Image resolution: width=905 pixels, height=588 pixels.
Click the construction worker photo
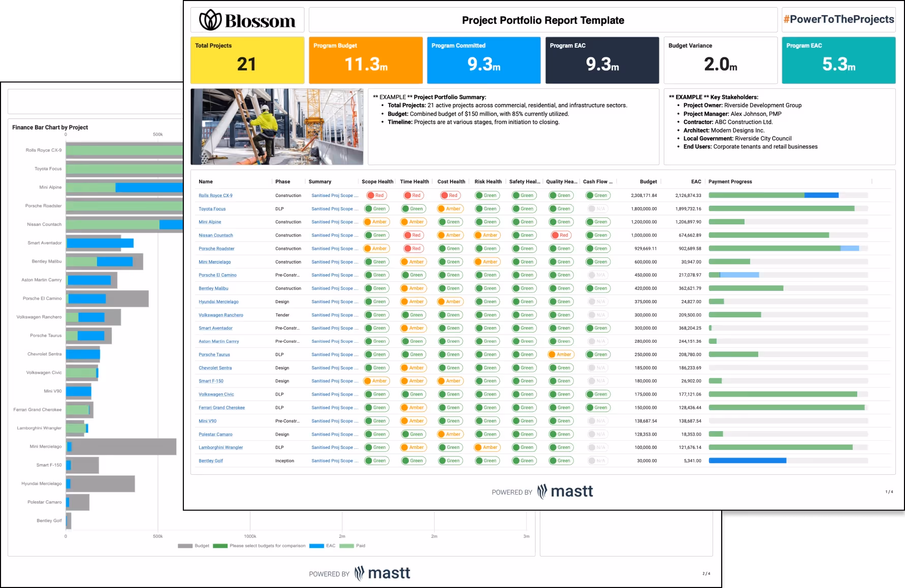(277, 126)
